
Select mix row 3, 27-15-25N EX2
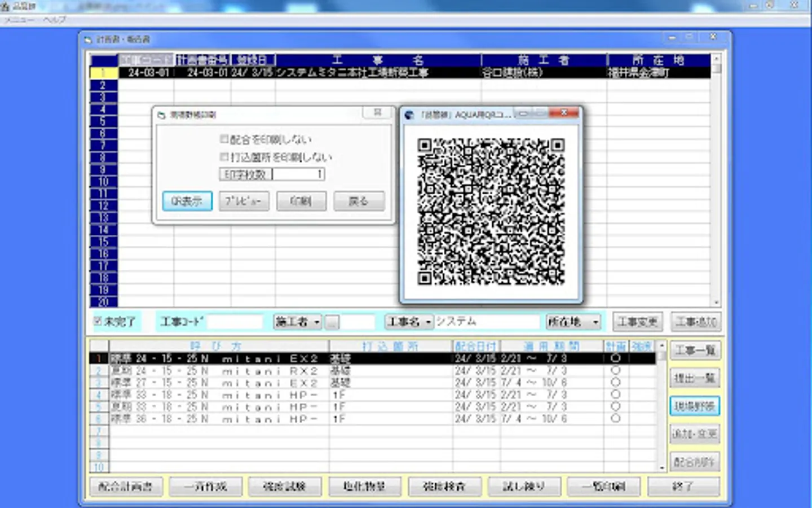point(373,383)
